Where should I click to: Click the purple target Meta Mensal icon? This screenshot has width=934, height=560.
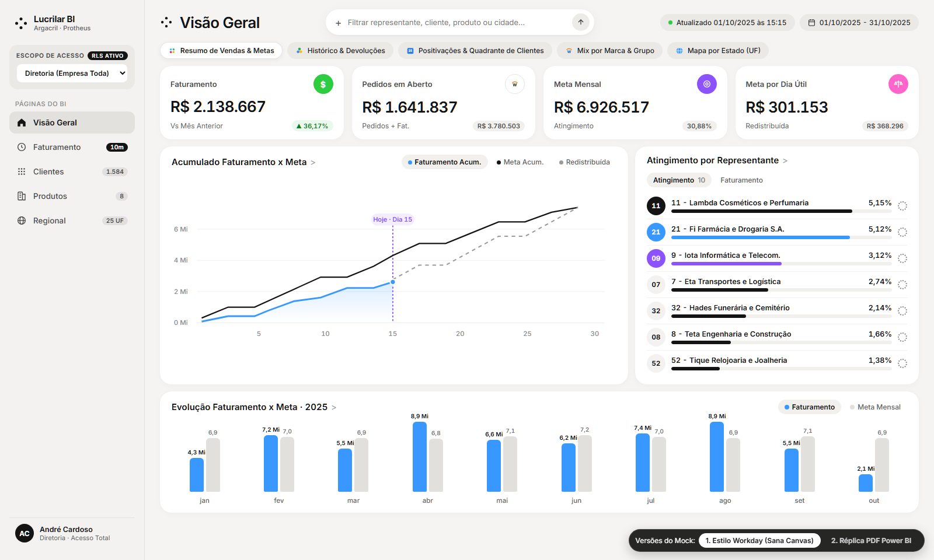click(707, 84)
